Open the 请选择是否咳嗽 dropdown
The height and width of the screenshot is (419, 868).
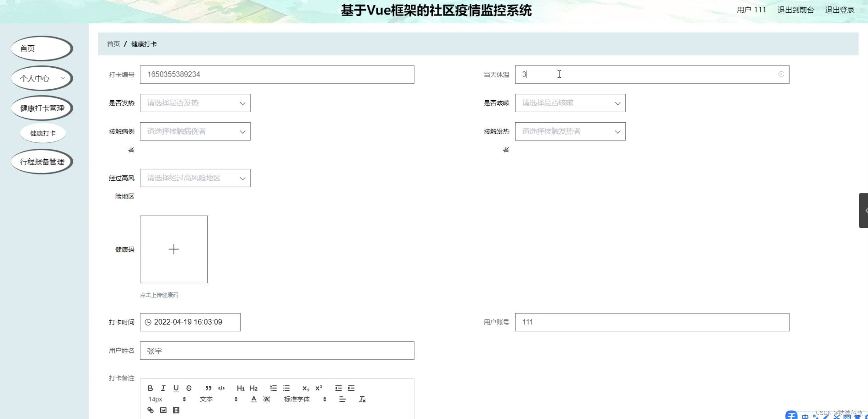570,103
